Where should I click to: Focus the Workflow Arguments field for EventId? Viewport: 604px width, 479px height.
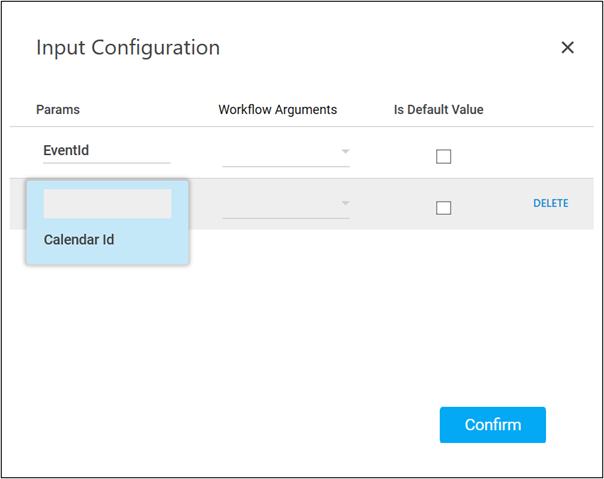(280, 153)
